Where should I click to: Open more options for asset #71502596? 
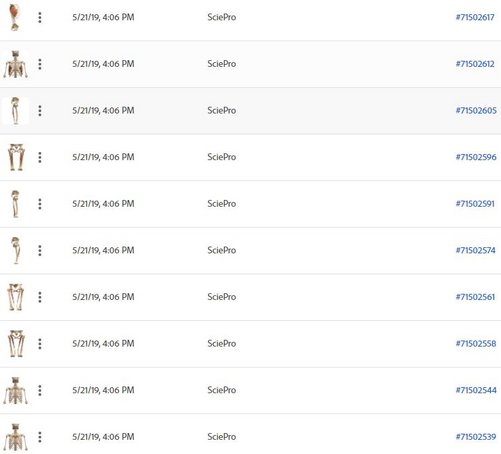[x=40, y=157]
